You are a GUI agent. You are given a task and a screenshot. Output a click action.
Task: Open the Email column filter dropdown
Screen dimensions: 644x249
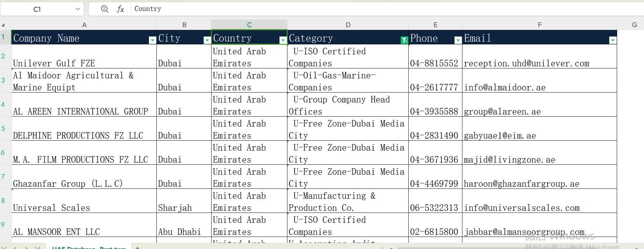coord(613,40)
